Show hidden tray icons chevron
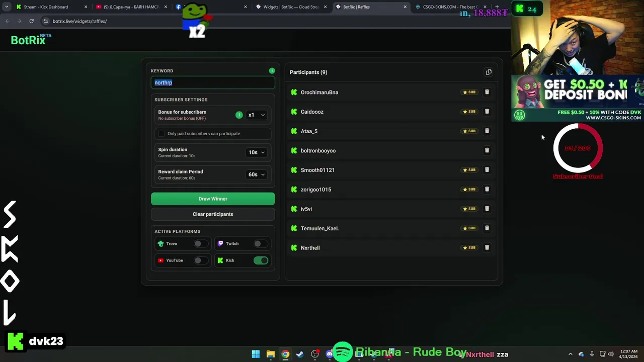This screenshot has height=362, width=644. pos(570,354)
